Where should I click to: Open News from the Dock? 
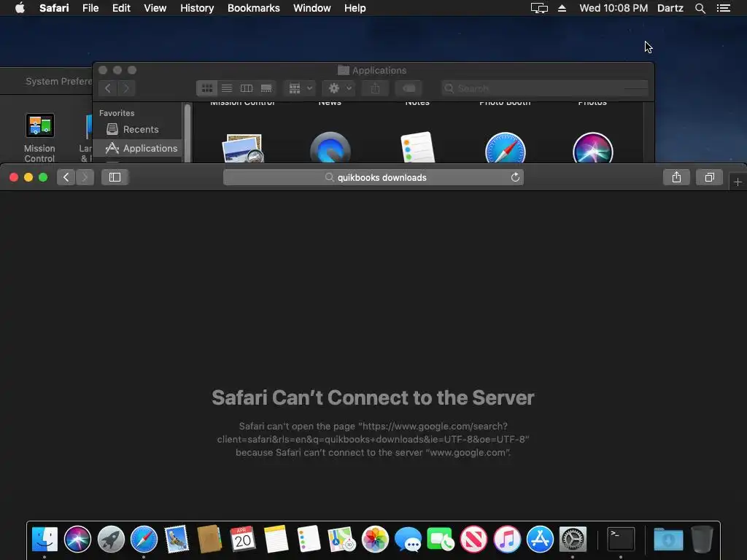(x=473, y=540)
